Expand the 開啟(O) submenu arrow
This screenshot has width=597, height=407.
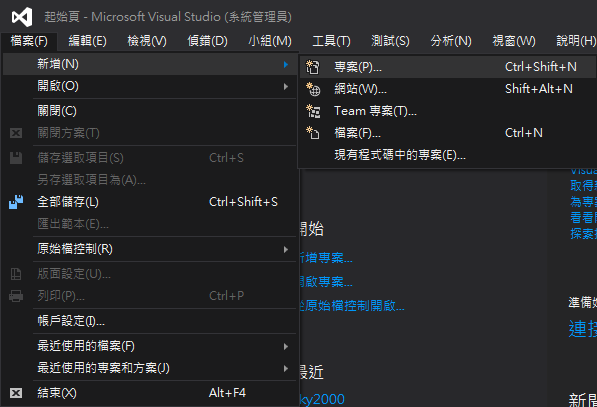click(286, 86)
